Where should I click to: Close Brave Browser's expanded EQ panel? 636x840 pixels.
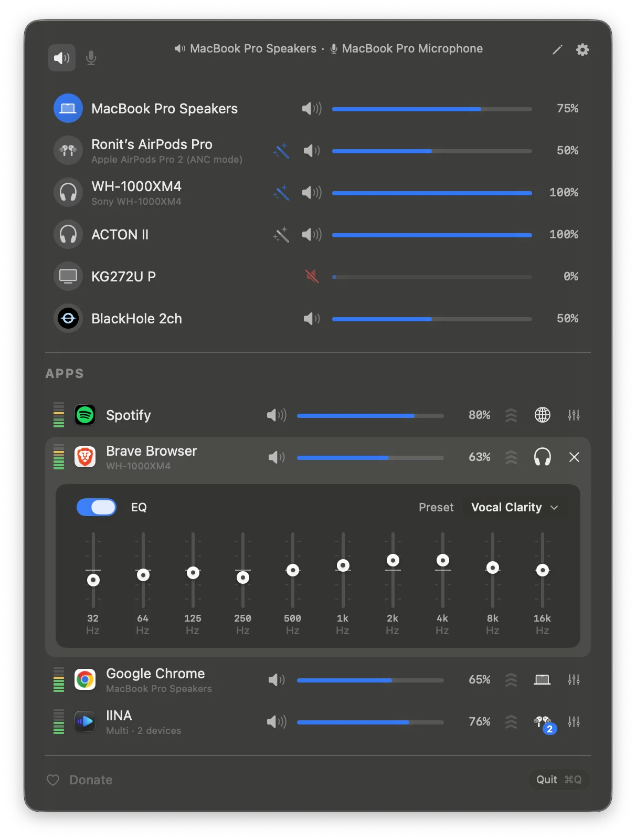[x=574, y=457]
